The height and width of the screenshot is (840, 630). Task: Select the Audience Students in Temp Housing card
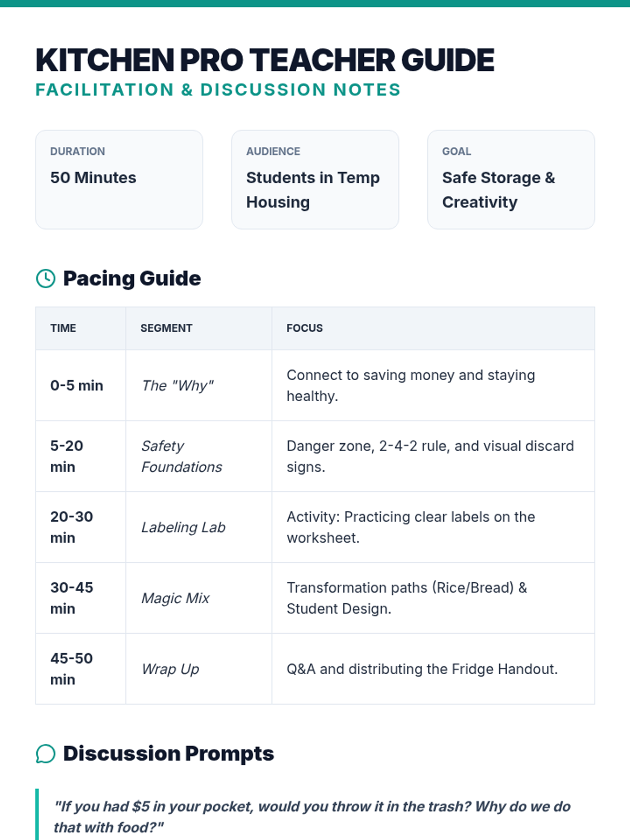pyautogui.click(x=315, y=180)
